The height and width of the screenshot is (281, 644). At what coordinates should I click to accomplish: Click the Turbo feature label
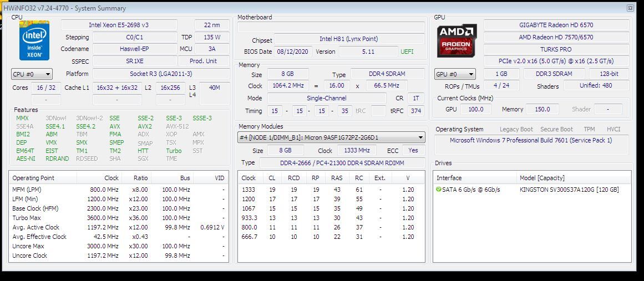coord(174,151)
